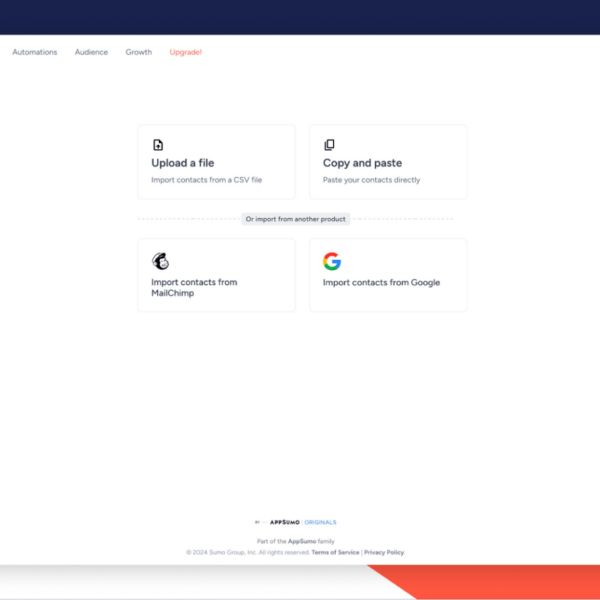Click the 'Or import from another product' label
This screenshot has height=600, width=600.
pyautogui.click(x=295, y=219)
